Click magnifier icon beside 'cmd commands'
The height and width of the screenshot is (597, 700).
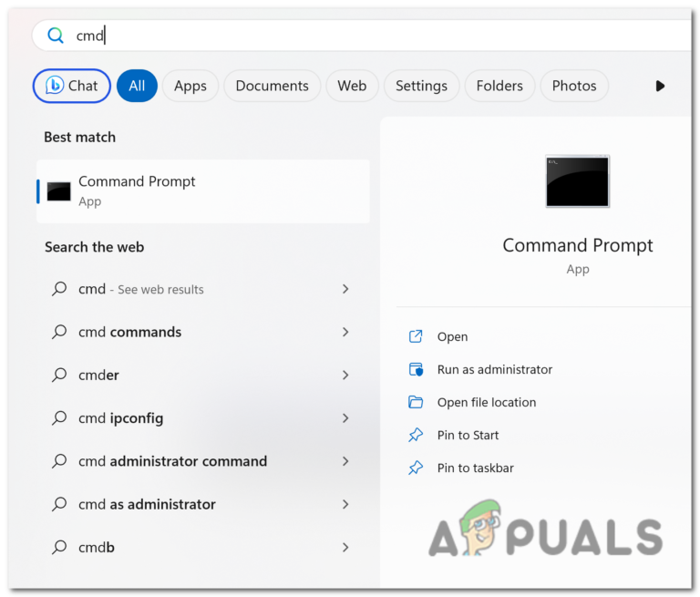pyautogui.click(x=59, y=332)
